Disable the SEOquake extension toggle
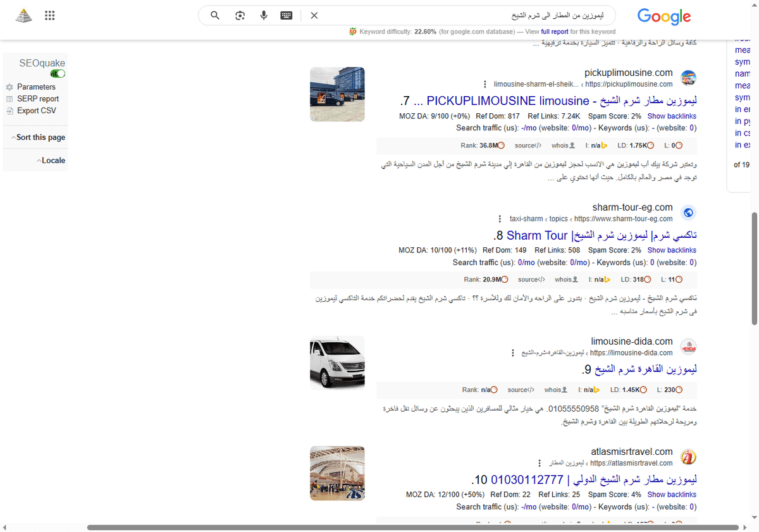This screenshot has width=759, height=532. click(57, 73)
